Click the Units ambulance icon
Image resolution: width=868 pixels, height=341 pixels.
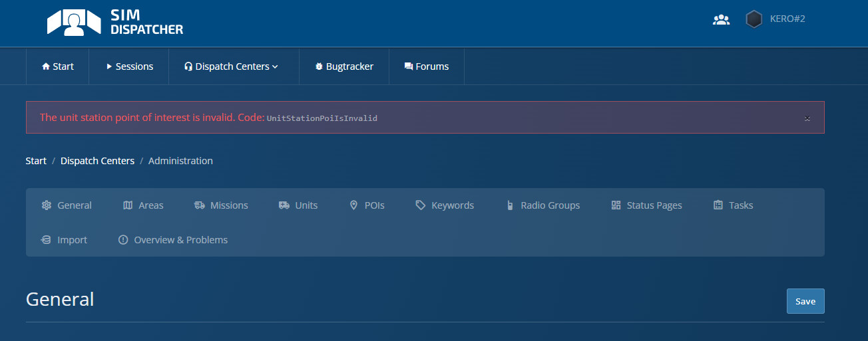click(284, 205)
